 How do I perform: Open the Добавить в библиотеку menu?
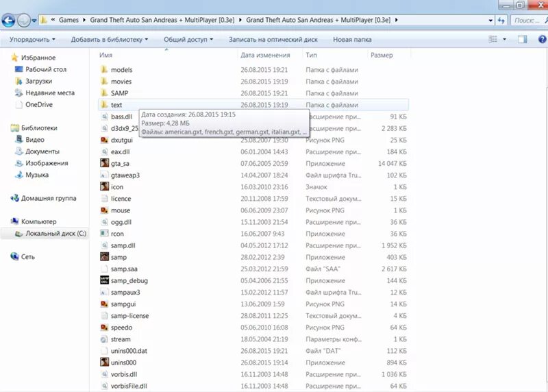pyautogui.click(x=110, y=40)
